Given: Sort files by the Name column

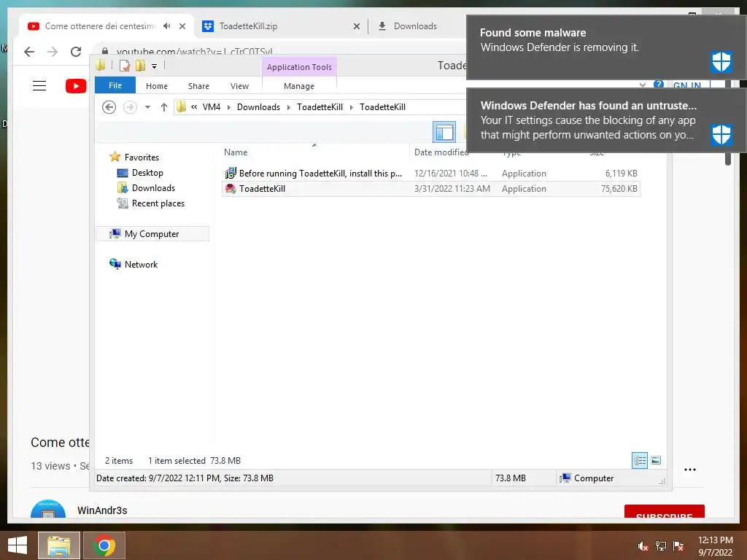Looking at the screenshot, I should coord(314,152).
